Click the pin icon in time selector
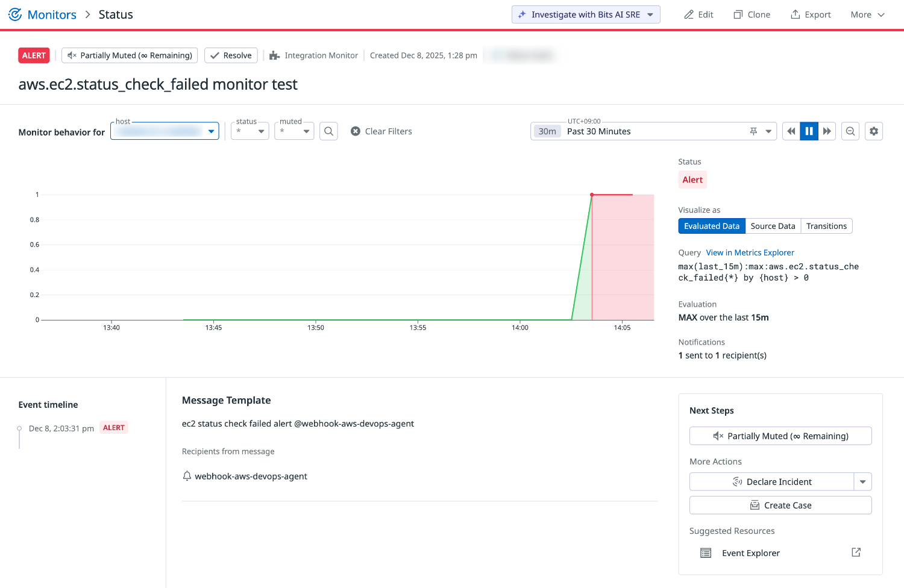Viewport: 904px width, 588px height. 753,131
